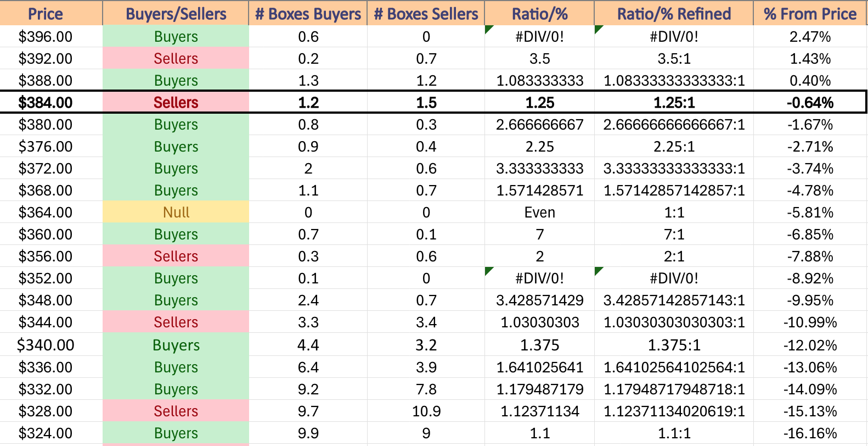868x446 pixels.
Task: Click the $348.00 price cell
Action: pos(51,300)
